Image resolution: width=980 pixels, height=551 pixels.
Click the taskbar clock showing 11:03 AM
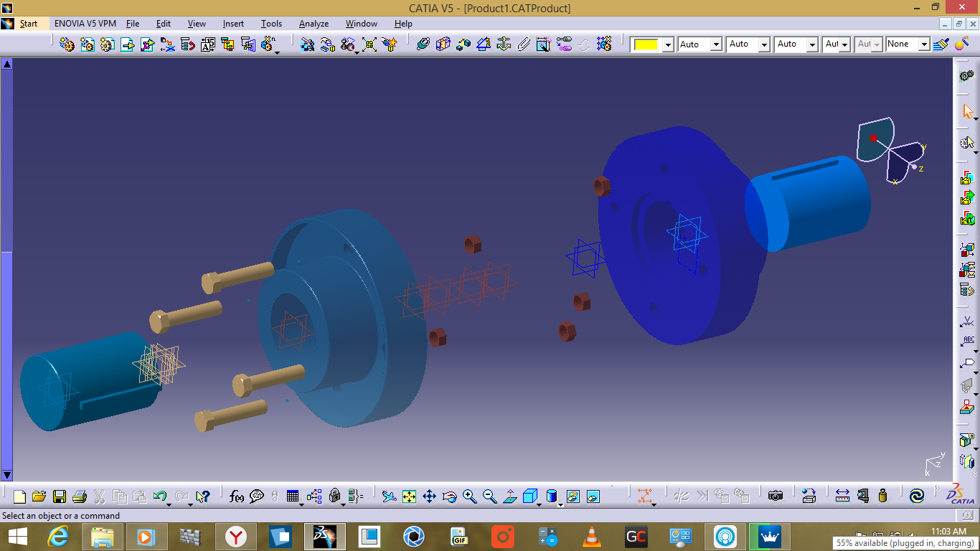[x=948, y=532]
